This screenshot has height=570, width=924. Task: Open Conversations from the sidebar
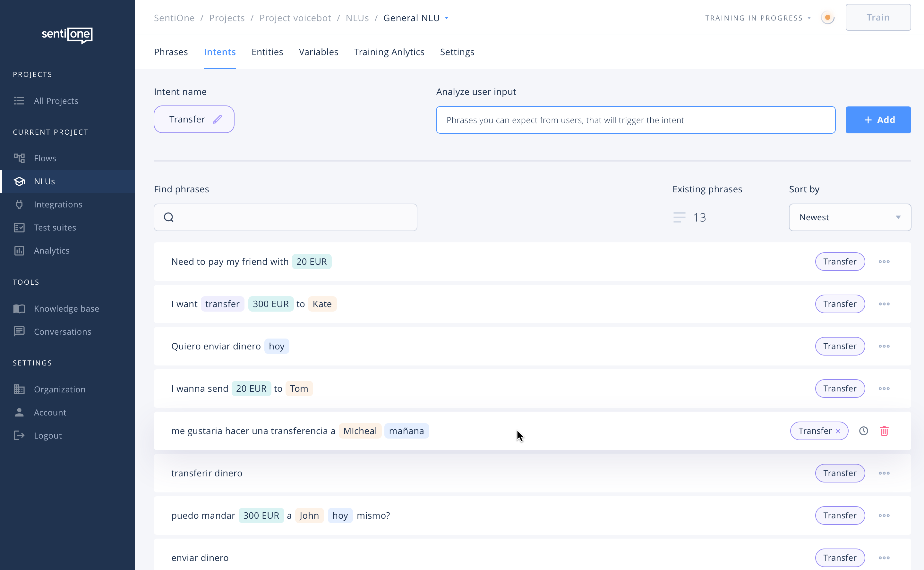[63, 331]
